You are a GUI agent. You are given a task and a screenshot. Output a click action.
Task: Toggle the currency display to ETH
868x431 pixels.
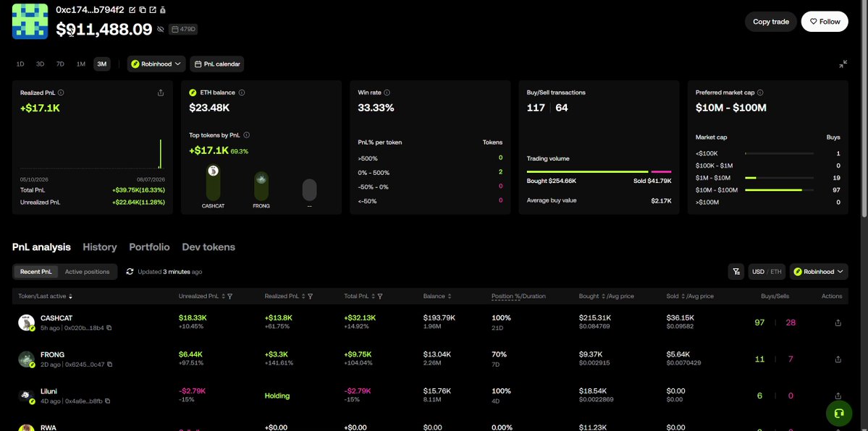pos(776,272)
